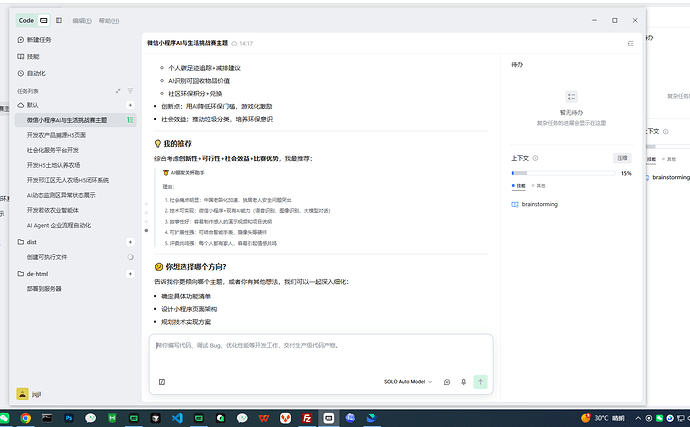Image resolution: width=690 pixels, height=427 pixels.
Task: Switch to the 其他 context tab
Action: click(539, 186)
